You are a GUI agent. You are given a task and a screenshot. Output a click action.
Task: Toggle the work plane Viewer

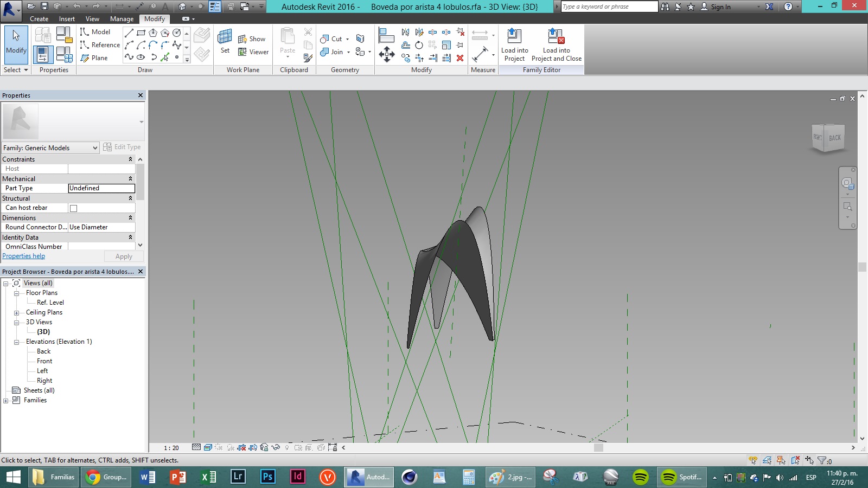tap(253, 52)
